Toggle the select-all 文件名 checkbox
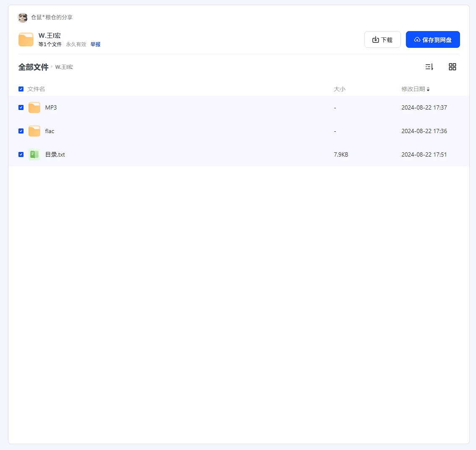Image resolution: width=476 pixels, height=450 pixels. (21, 89)
